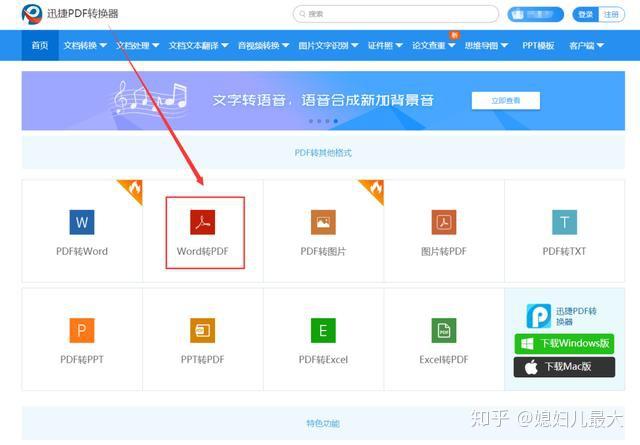
Task: Open the PPT模板 menu item
Action: 538,45
